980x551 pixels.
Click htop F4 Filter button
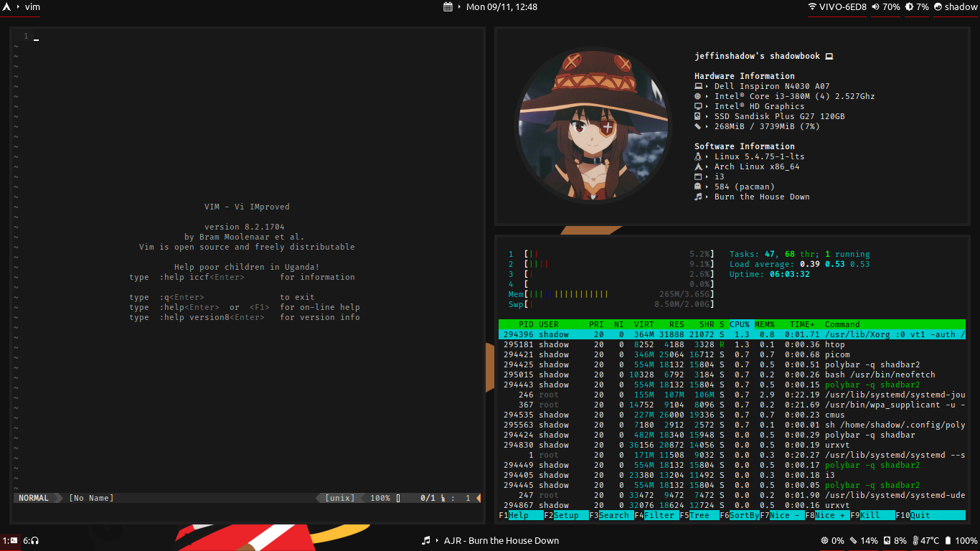click(656, 515)
